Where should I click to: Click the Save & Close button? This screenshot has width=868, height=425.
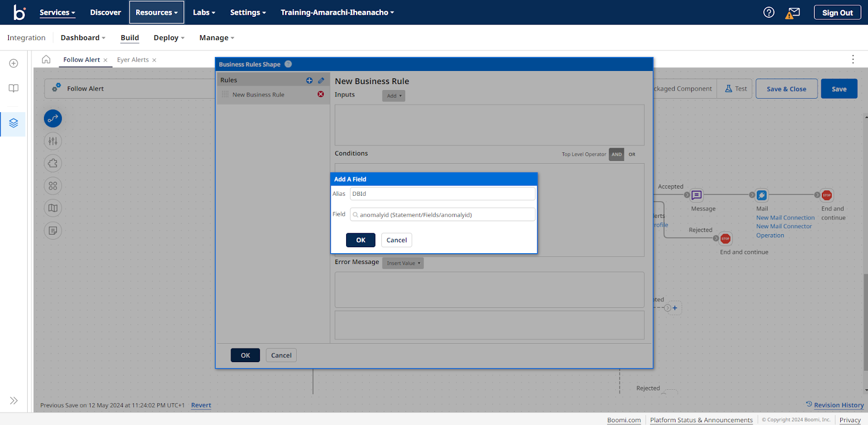(787, 89)
